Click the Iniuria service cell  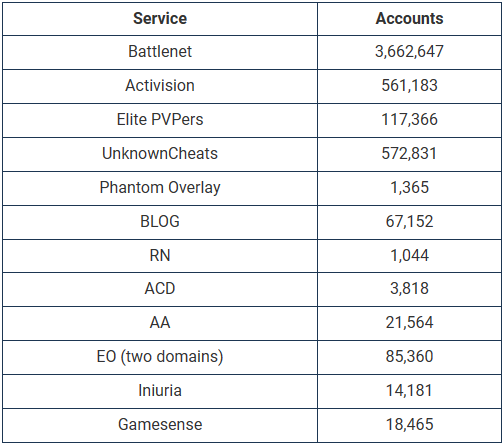coord(160,390)
